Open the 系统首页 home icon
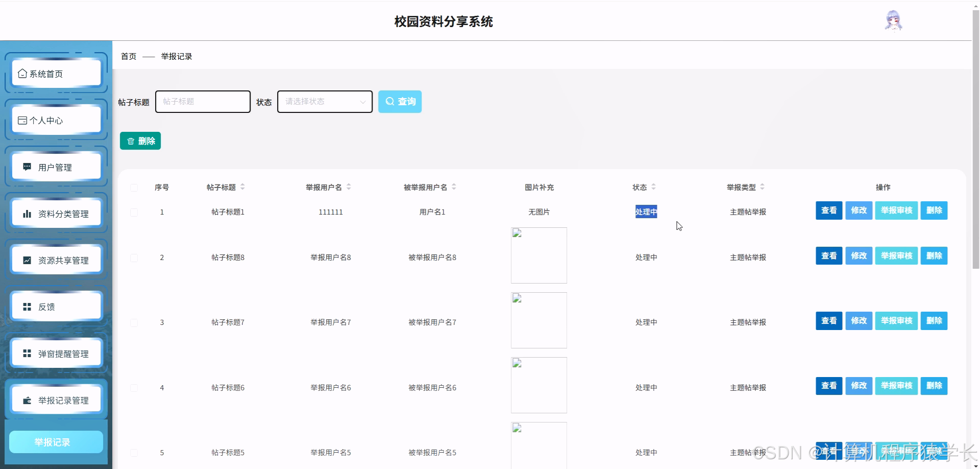 (x=22, y=73)
